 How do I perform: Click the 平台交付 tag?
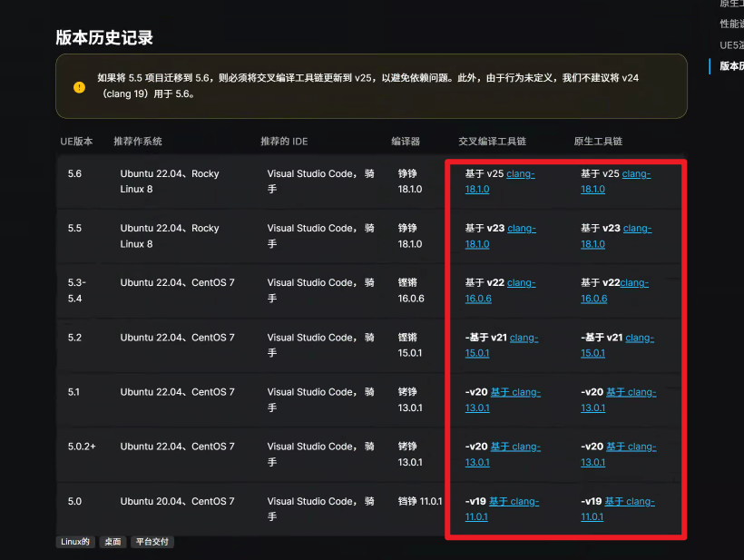[152, 542]
